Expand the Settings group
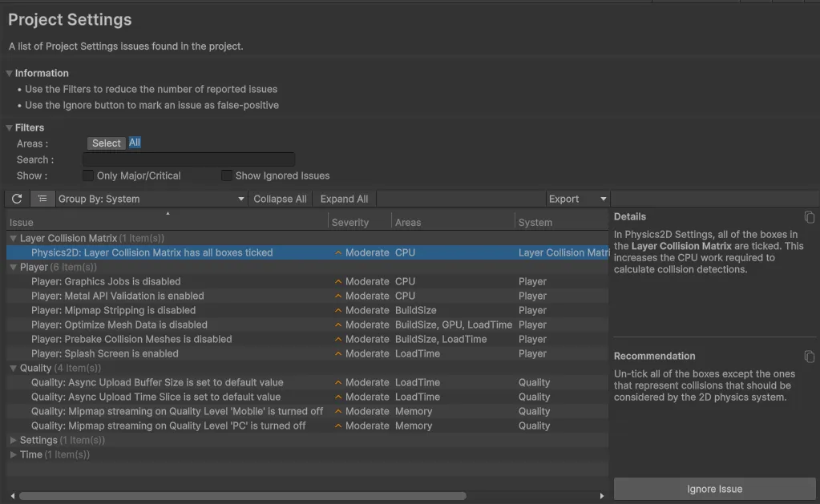This screenshot has height=504, width=820. click(x=14, y=440)
